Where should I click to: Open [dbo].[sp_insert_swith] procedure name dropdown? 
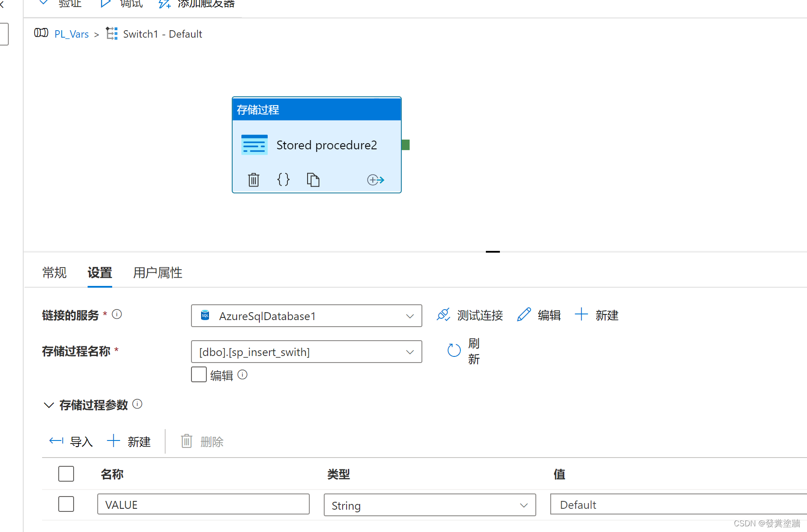click(307, 352)
